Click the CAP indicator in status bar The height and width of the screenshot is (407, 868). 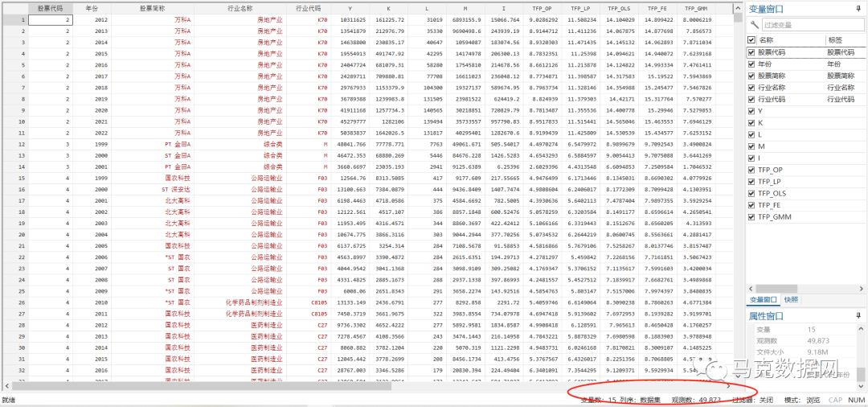835,400
